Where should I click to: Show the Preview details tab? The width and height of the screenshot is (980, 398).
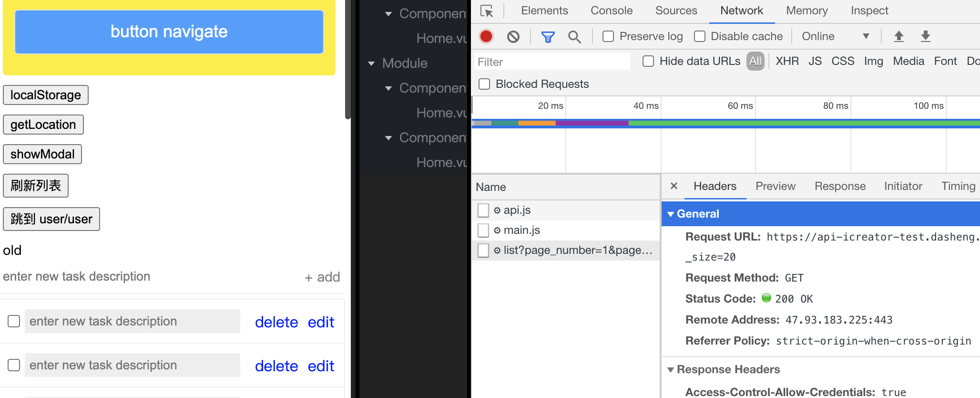776,186
